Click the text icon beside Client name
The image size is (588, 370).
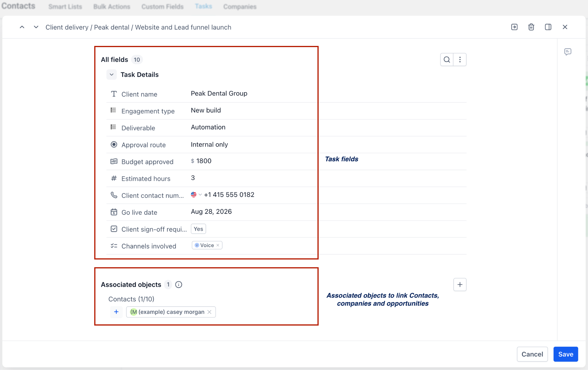coord(114,94)
